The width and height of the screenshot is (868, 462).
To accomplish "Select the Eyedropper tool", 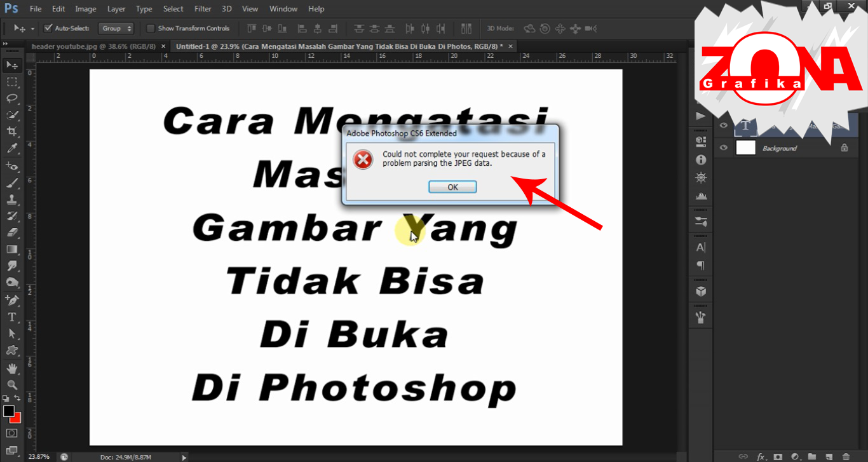I will coord(12,149).
